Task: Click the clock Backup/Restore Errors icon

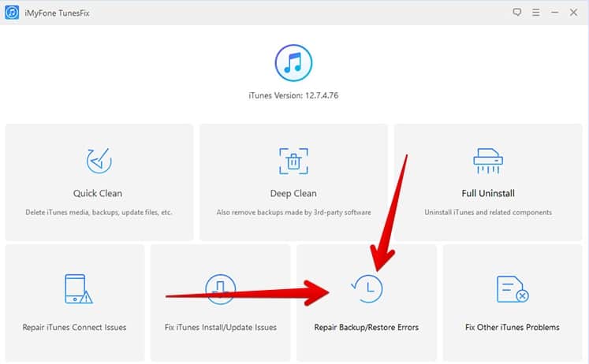Action: pyautogui.click(x=367, y=288)
